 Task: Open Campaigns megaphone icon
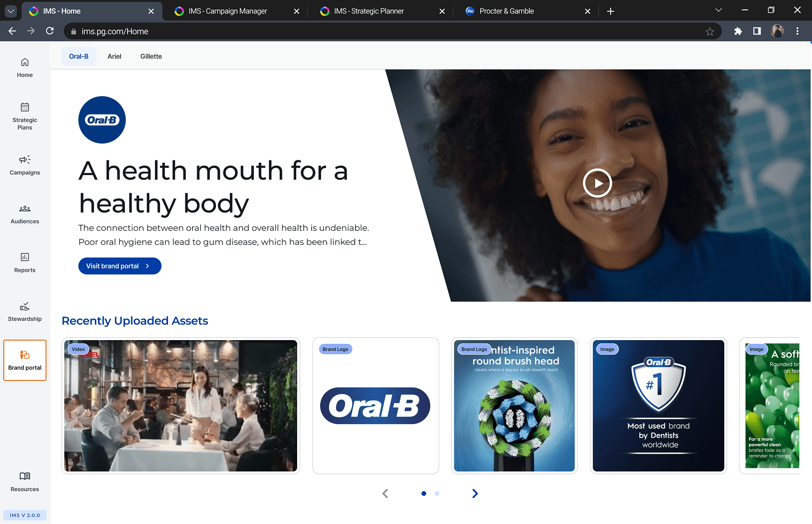coord(25,159)
